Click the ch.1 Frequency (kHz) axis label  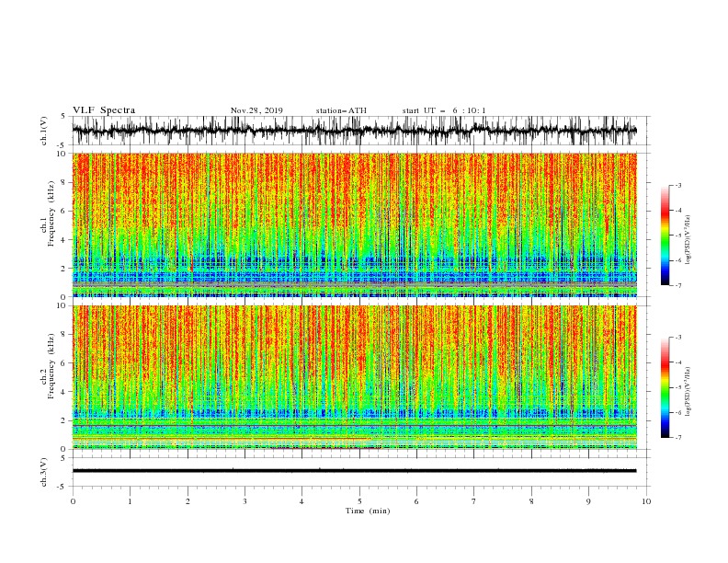(48, 213)
